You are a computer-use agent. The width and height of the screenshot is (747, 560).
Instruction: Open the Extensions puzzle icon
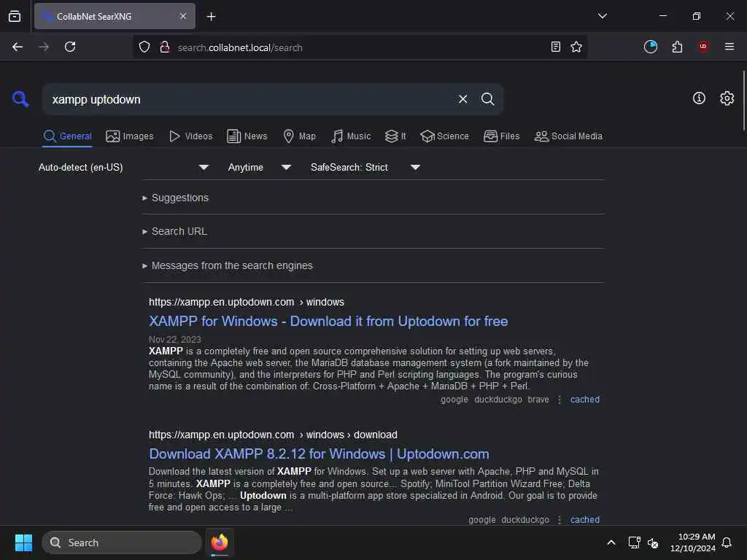(x=677, y=47)
